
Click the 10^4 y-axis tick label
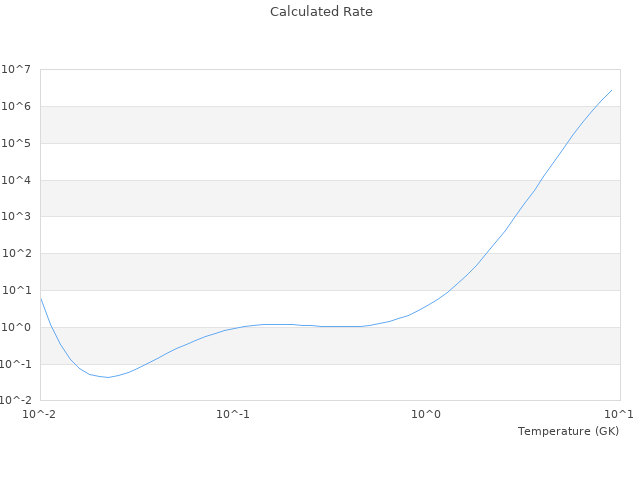(17, 181)
